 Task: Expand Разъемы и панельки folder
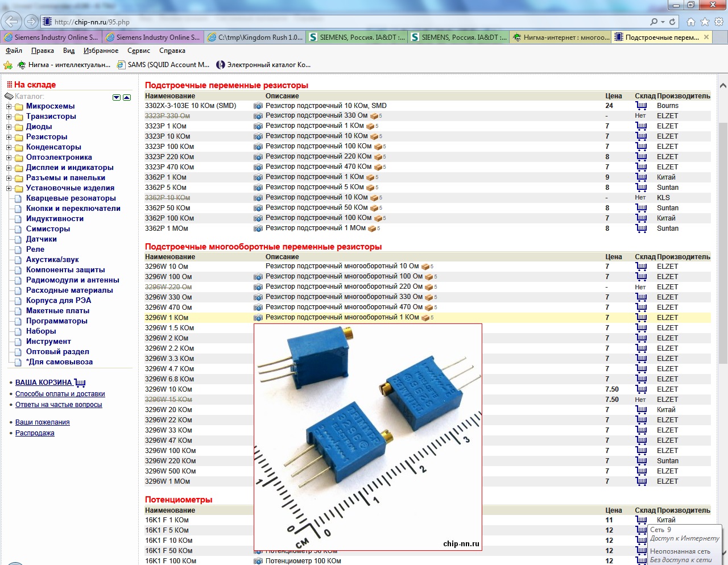(9, 178)
